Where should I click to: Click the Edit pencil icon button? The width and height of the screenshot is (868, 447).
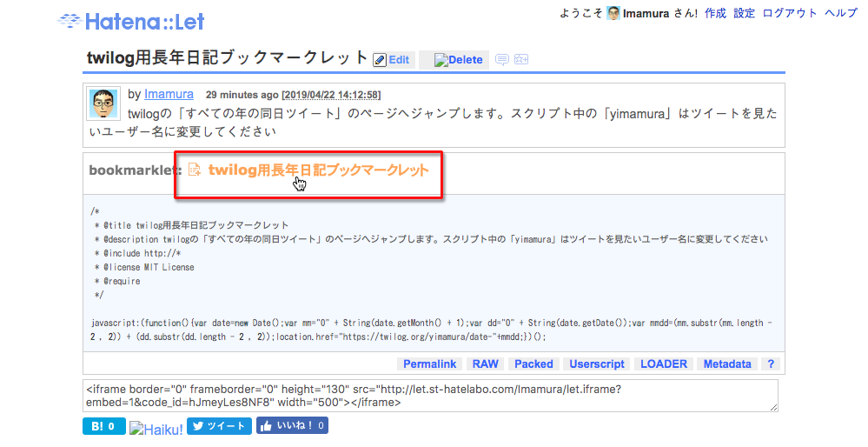click(392, 60)
